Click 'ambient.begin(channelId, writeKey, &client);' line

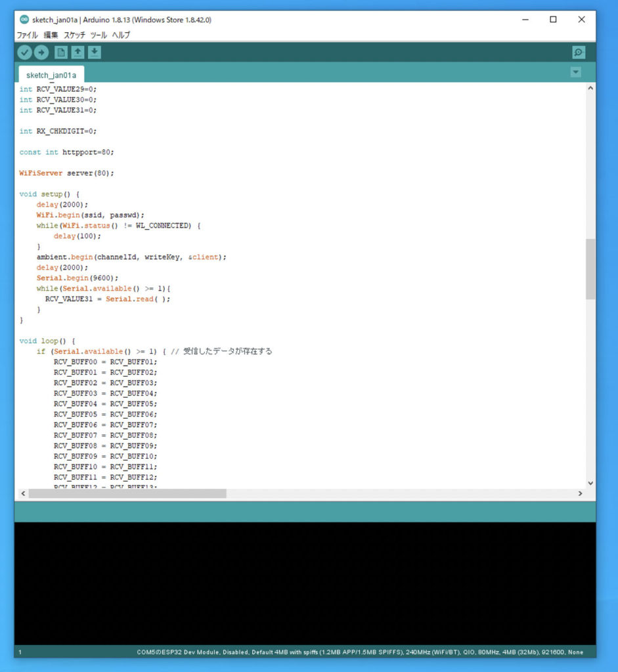[131, 257]
